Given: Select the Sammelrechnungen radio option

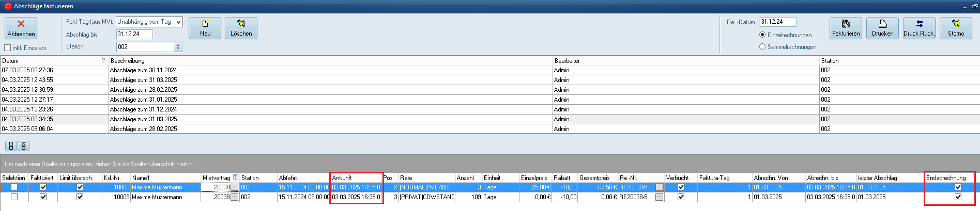Looking at the screenshot, I should click(762, 47).
